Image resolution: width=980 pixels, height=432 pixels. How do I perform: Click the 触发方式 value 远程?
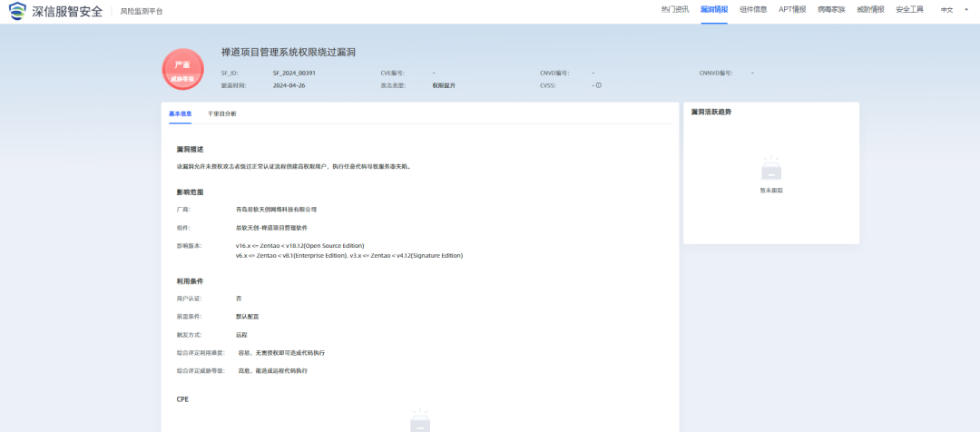(241, 335)
